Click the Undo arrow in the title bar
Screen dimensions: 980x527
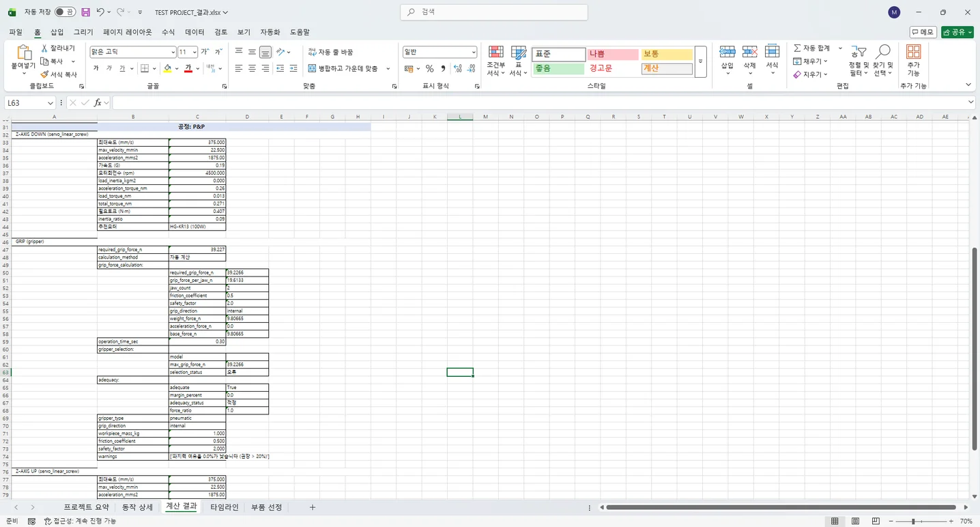100,12
